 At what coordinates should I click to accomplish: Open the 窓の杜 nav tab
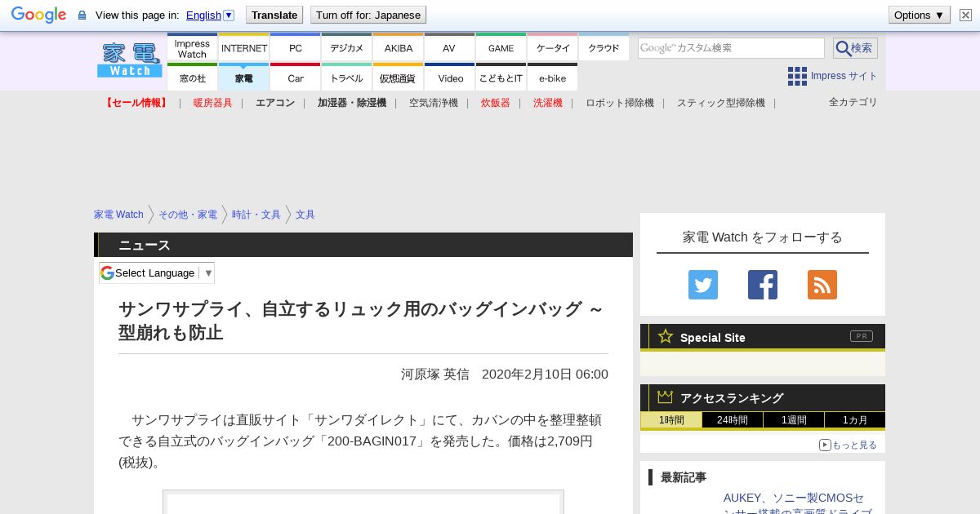coord(192,78)
